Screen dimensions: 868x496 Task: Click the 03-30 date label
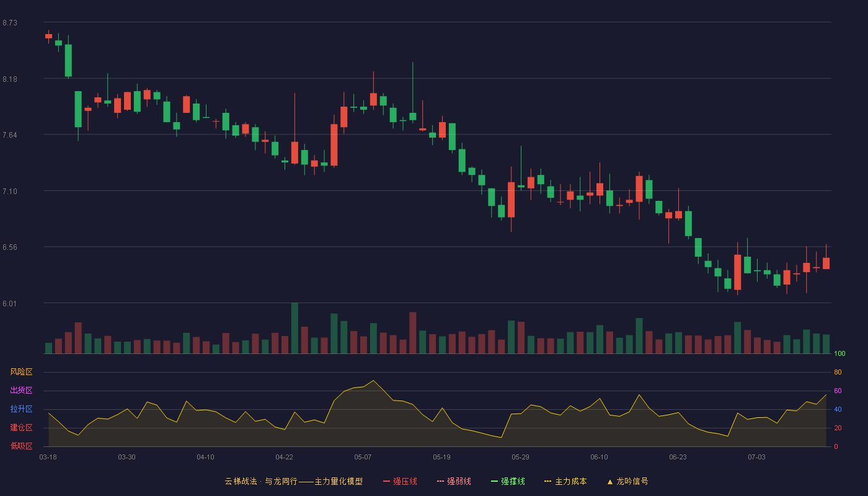[126, 457]
